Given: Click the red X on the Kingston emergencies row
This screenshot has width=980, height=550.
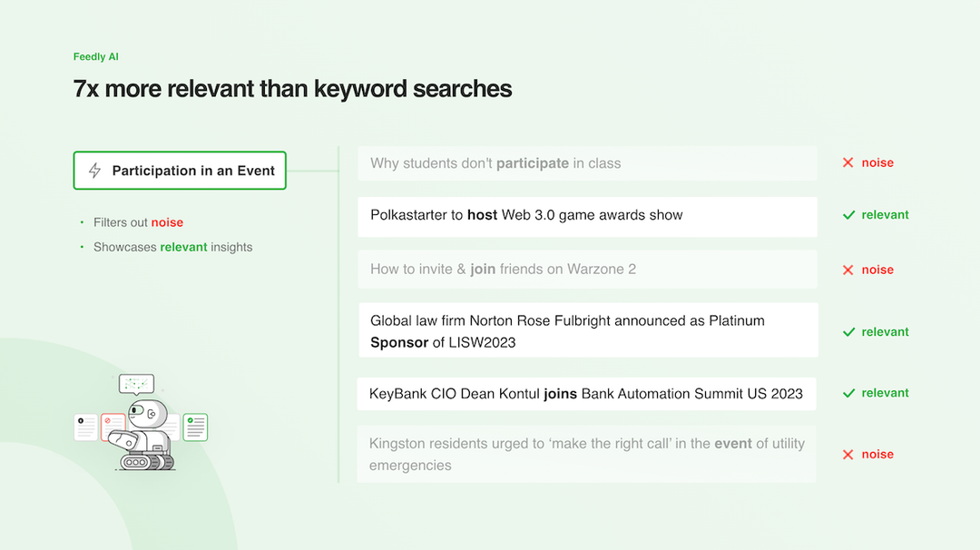Looking at the screenshot, I should pyautogui.click(x=849, y=454).
